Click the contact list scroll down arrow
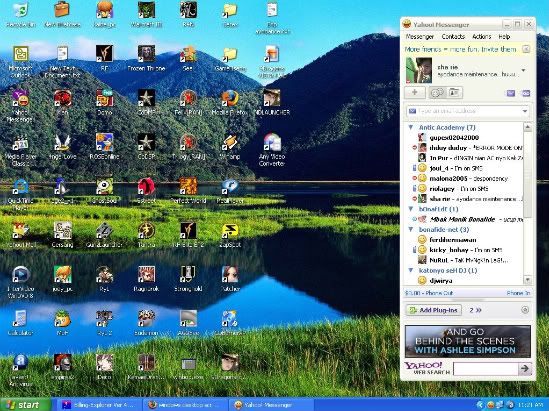The width and height of the screenshot is (549, 411). (527, 280)
